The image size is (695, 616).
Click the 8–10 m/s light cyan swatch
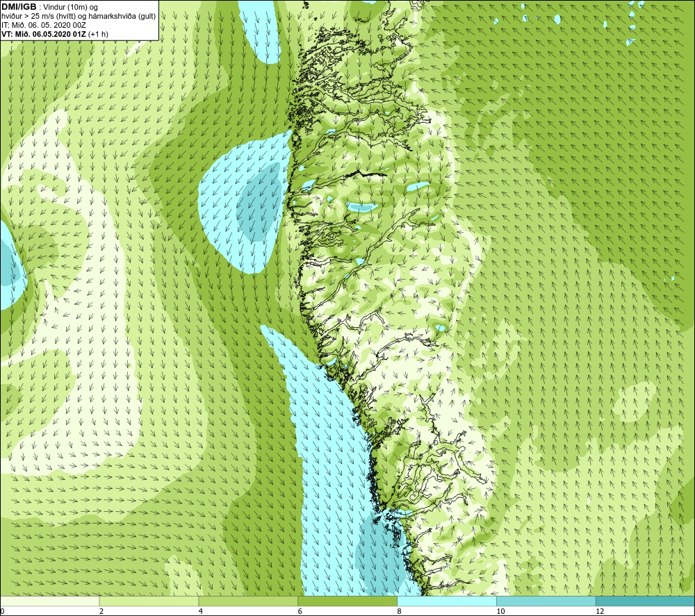point(447,601)
